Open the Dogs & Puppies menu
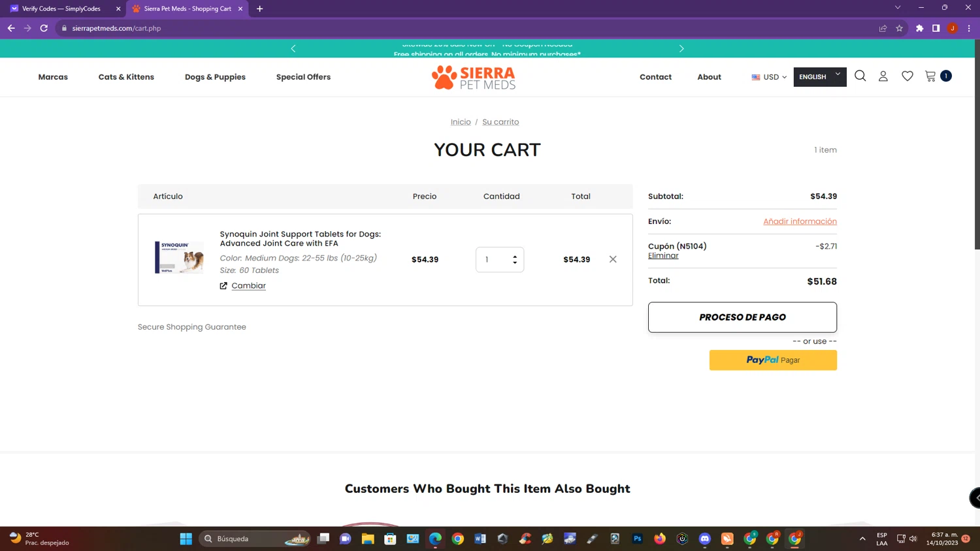The height and width of the screenshot is (551, 980). pyautogui.click(x=215, y=77)
